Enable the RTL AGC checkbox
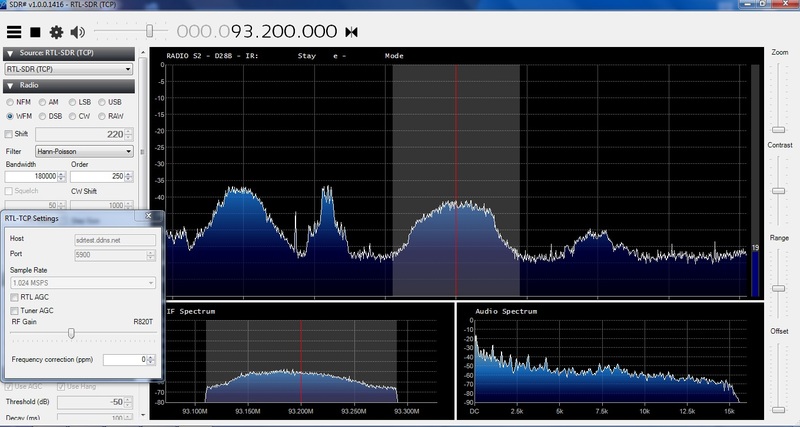Viewport: 800px width, 427px height. (x=14, y=297)
